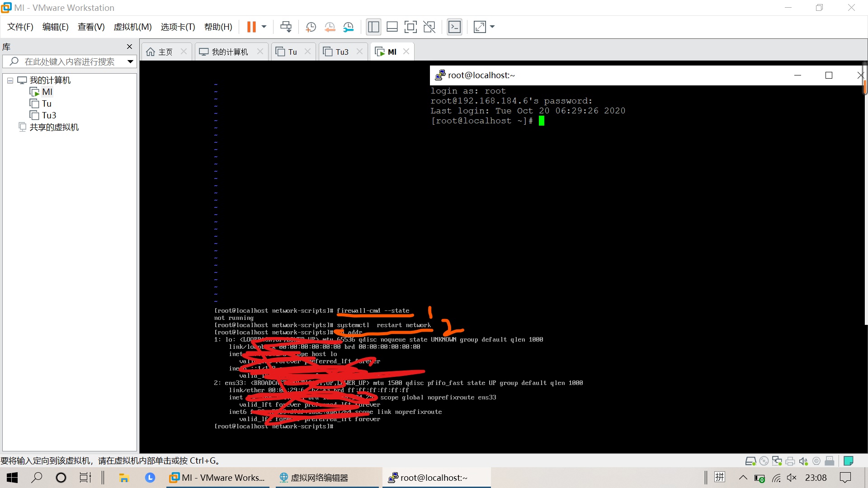Open the 选项卡(T) menu
This screenshot has height=488, width=868.
coord(178,27)
